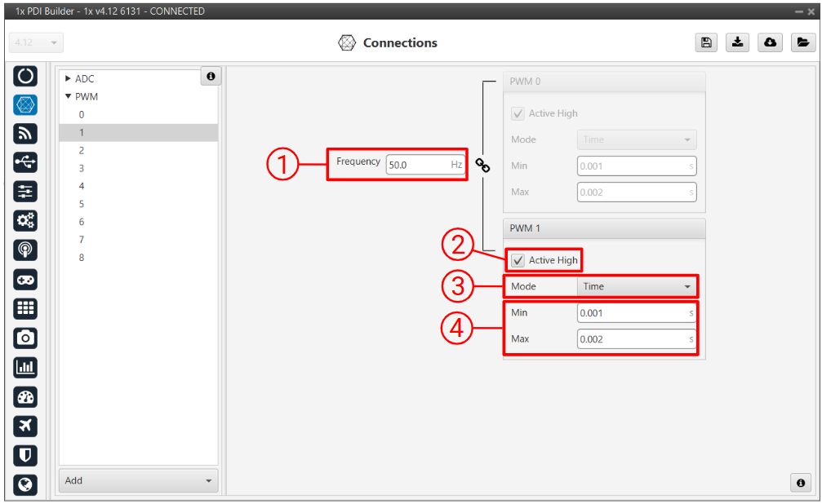Select PWM item 5 in the tree
This screenshot has height=504, width=822.
click(x=82, y=204)
